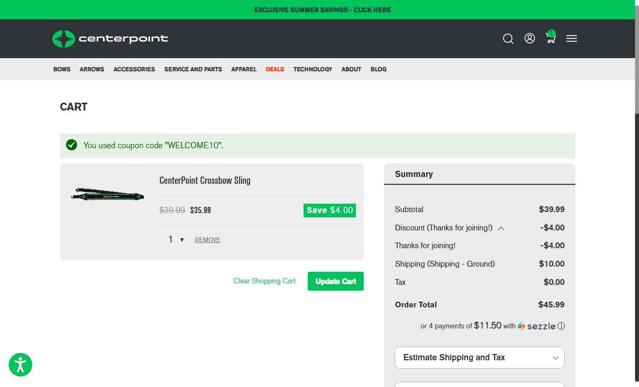
Task: Remove the Crossbow Sling from cart
Action: point(207,240)
